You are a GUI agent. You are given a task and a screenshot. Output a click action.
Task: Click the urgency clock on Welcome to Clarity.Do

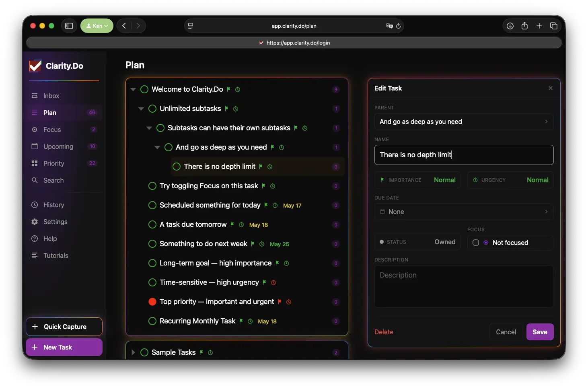pyautogui.click(x=238, y=89)
